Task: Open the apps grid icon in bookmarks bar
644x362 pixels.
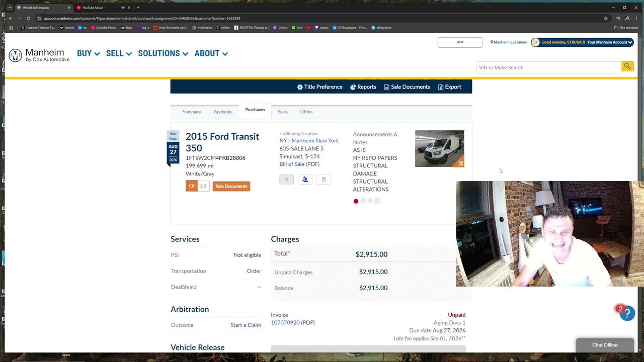Action: tap(11, 28)
